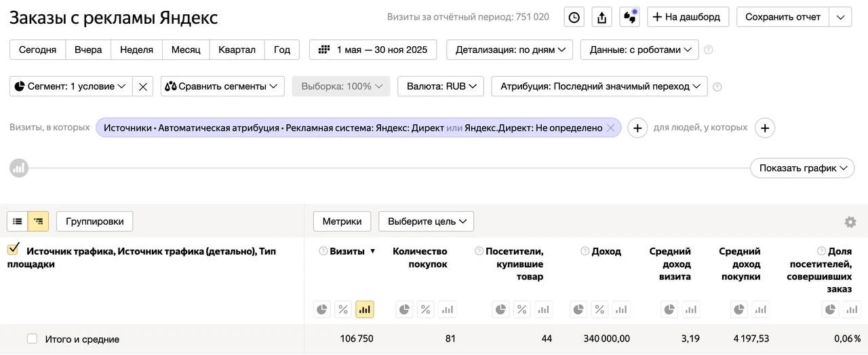Image resolution: width=868 pixels, height=355 pixels.
Task: Check the "Итого и средние" row checkbox
Action: (x=32, y=339)
